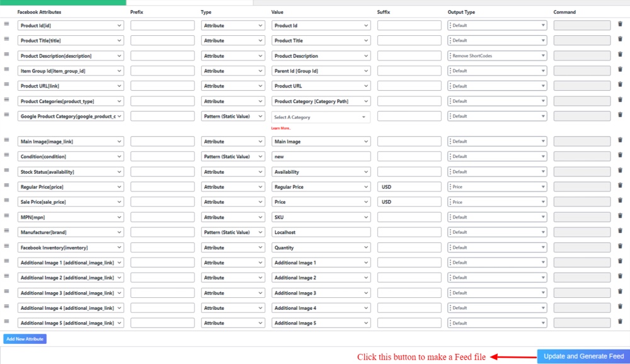Delete the Sale Price row
630x364 pixels.
pyautogui.click(x=620, y=200)
